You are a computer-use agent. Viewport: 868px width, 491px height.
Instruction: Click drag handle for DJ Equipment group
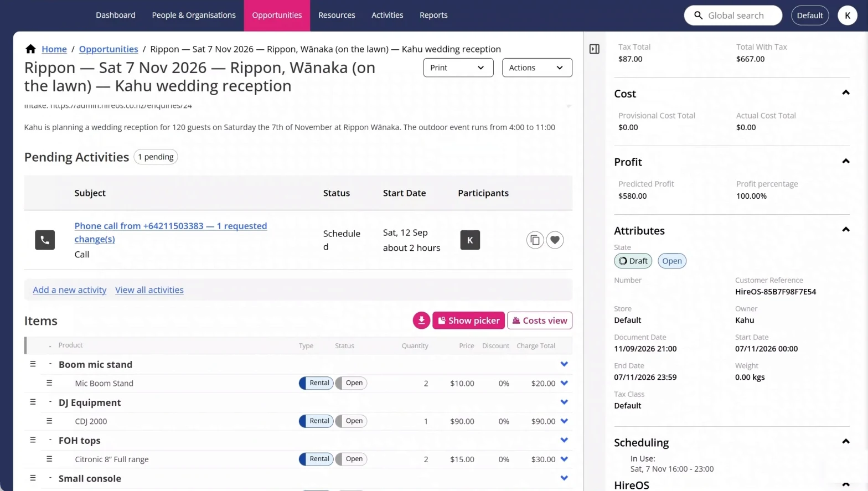pos(33,402)
